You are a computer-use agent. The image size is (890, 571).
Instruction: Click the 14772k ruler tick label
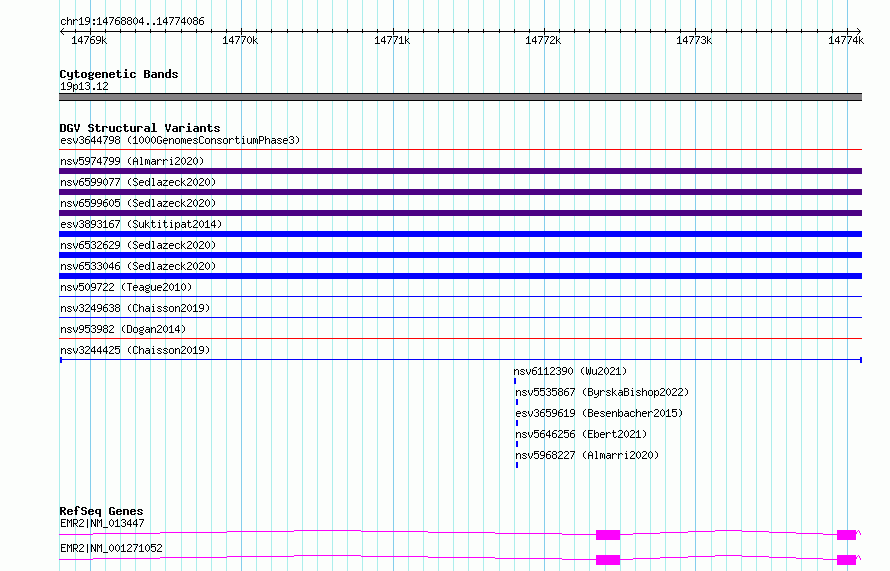point(543,40)
